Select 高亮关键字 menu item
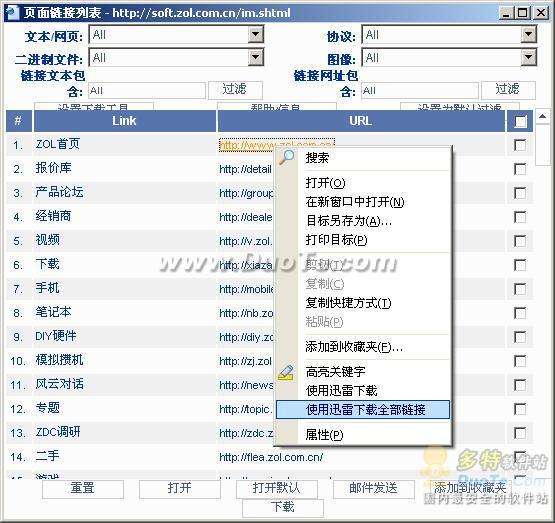 coord(363,372)
